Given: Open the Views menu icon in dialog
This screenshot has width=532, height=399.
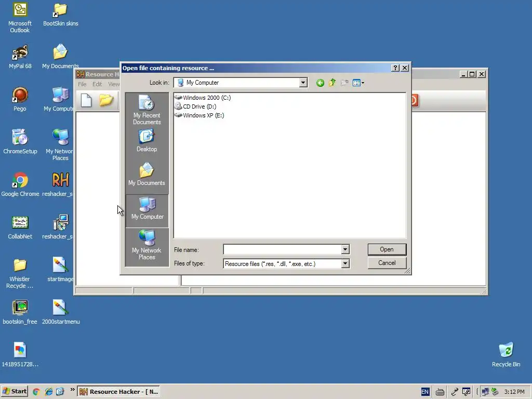Looking at the screenshot, I should pyautogui.click(x=358, y=83).
